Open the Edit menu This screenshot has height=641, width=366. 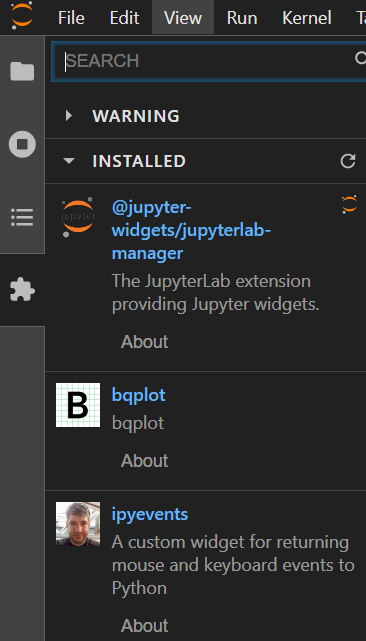[x=124, y=18]
